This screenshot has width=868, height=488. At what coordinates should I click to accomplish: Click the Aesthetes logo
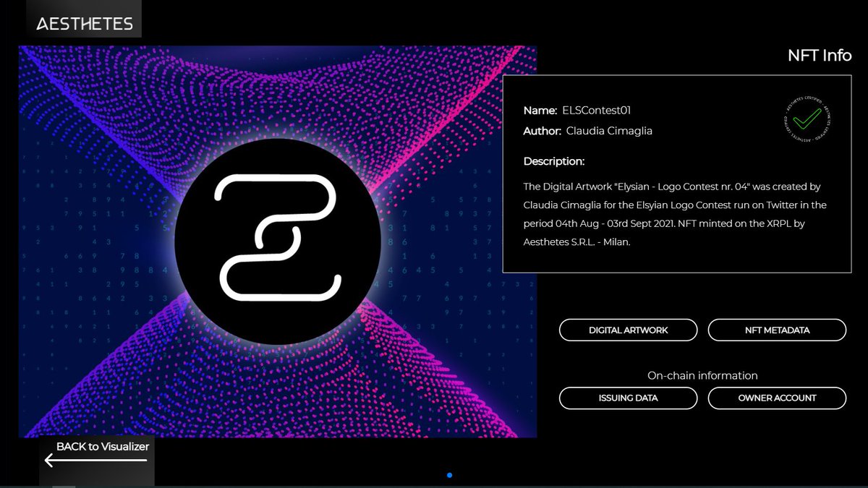coord(85,24)
